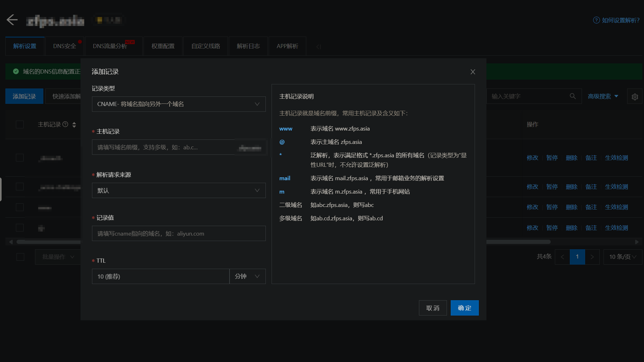This screenshot has width=644, height=362.
Task: Toggle the bottom batch operation checkbox
Action: pos(20,257)
